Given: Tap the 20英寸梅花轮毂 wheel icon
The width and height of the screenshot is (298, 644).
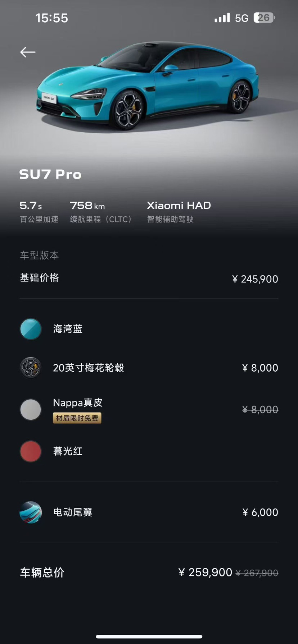Looking at the screenshot, I should click(x=31, y=368).
